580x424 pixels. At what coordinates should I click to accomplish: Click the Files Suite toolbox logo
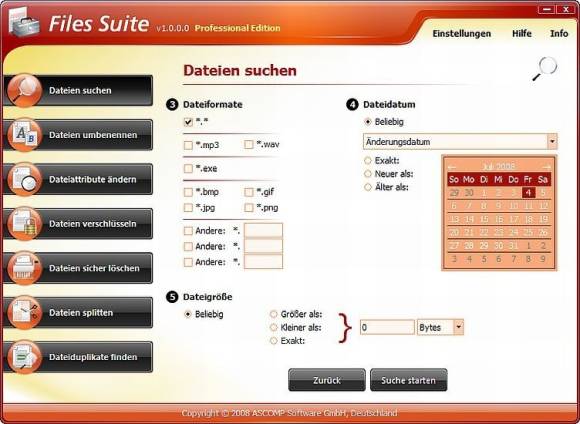click(24, 23)
